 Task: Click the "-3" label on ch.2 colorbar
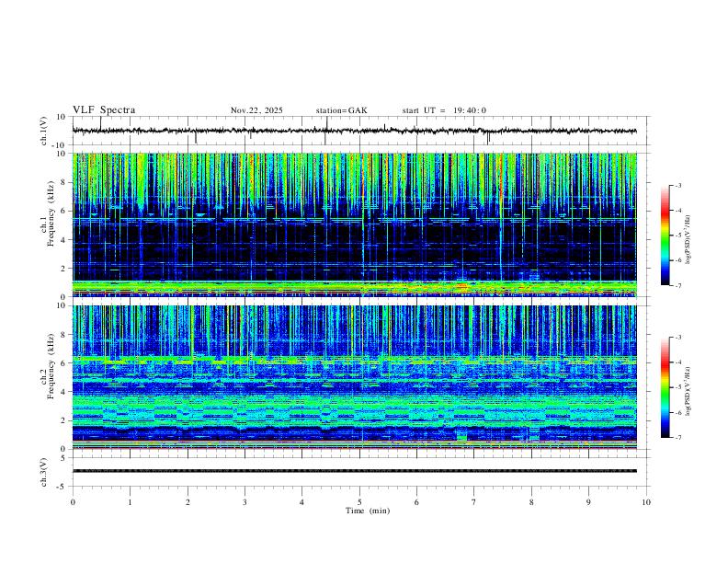tap(678, 338)
